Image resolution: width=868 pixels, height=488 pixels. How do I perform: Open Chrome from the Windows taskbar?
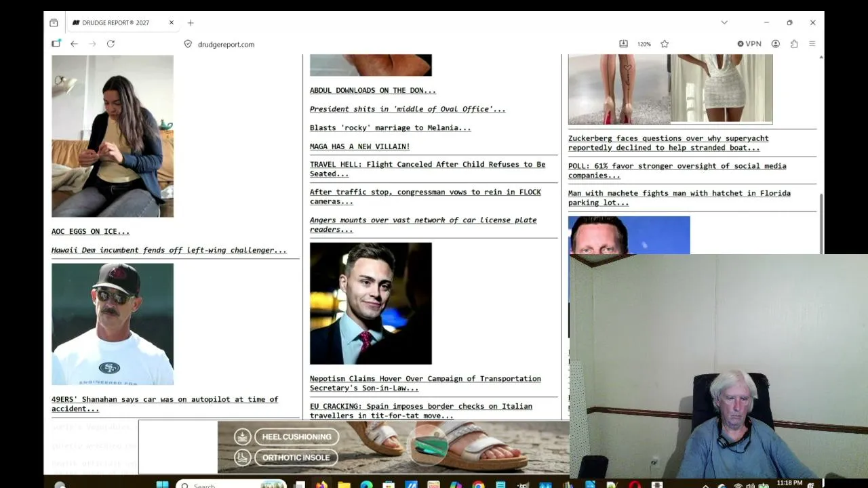(478, 485)
